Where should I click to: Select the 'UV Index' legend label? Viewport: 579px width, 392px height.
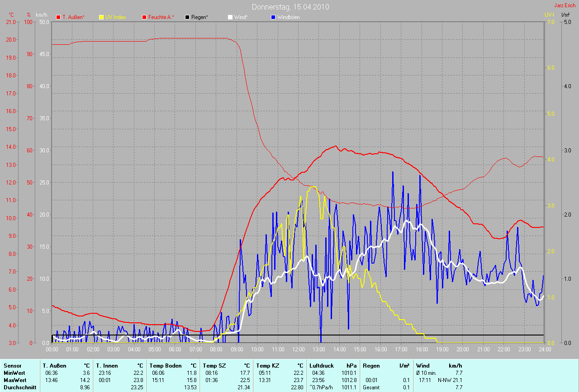tap(115, 17)
